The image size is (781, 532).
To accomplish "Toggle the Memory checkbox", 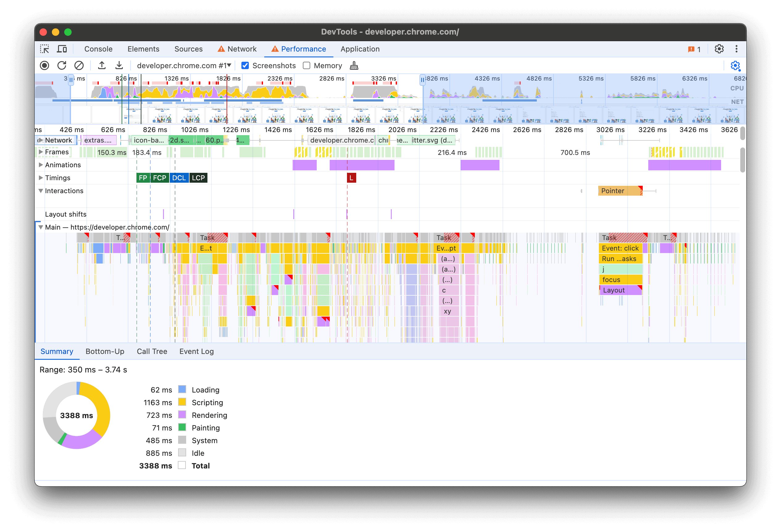I will (x=306, y=65).
